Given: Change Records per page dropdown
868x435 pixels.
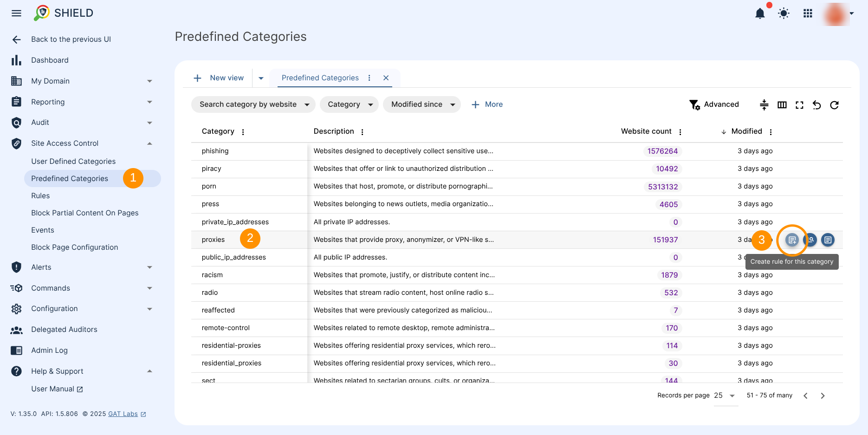Looking at the screenshot, I should click(725, 396).
